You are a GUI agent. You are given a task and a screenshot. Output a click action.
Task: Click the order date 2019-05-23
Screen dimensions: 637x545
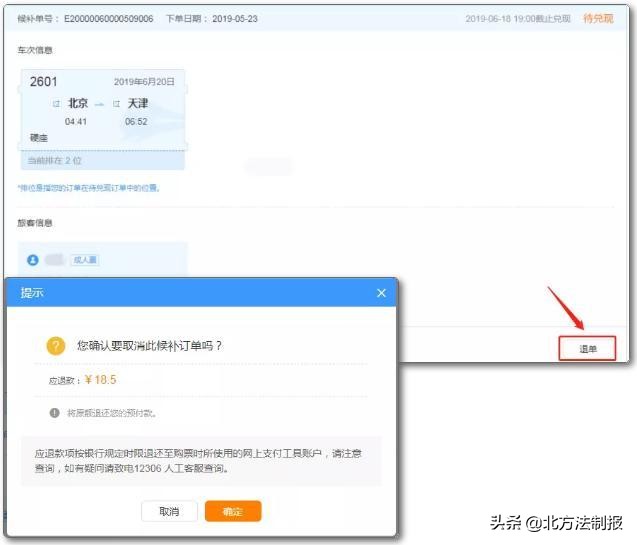(235, 19)
